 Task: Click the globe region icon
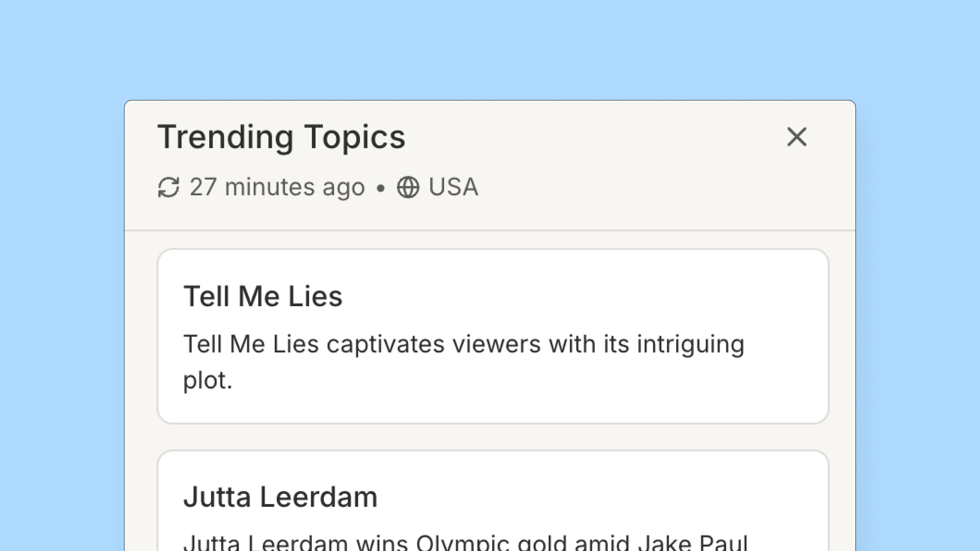[x=408, y=187]
